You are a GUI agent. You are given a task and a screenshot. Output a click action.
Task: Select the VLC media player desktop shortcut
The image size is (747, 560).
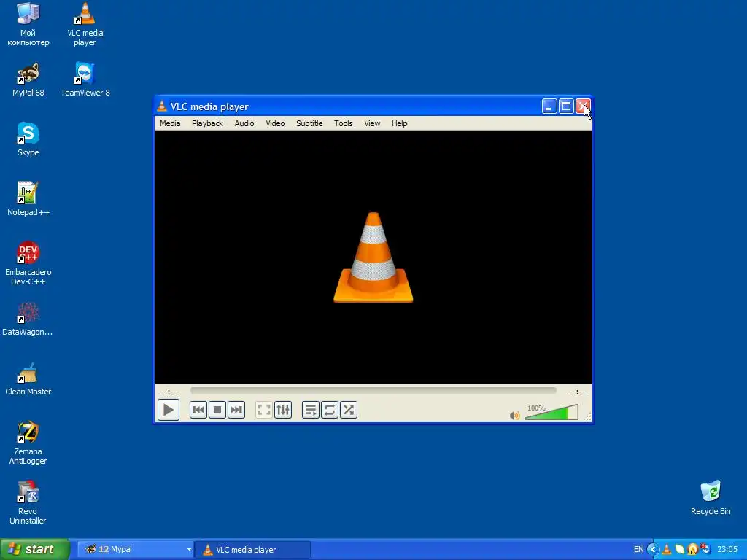[x=85, y=24]
